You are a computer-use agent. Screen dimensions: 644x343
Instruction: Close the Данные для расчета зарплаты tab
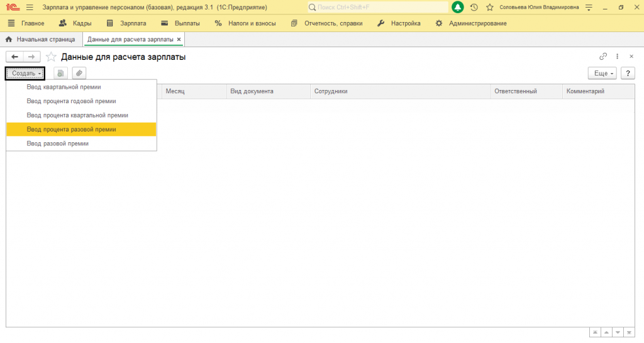(x=179, y=40)
